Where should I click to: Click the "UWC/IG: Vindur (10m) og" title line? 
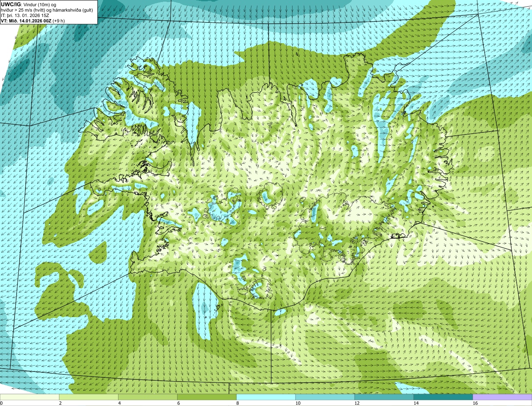click(29, 4)
